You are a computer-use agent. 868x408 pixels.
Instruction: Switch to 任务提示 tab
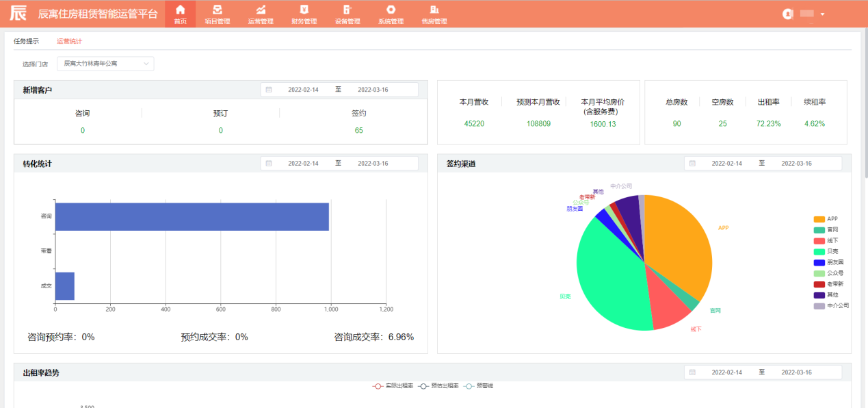26,41
